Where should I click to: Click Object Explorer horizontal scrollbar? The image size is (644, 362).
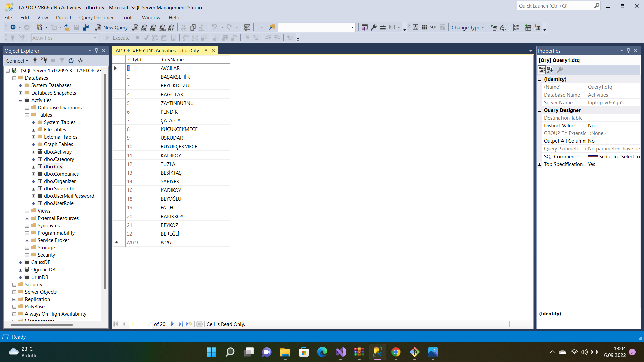pyautogui.click(x=43, y=324)
